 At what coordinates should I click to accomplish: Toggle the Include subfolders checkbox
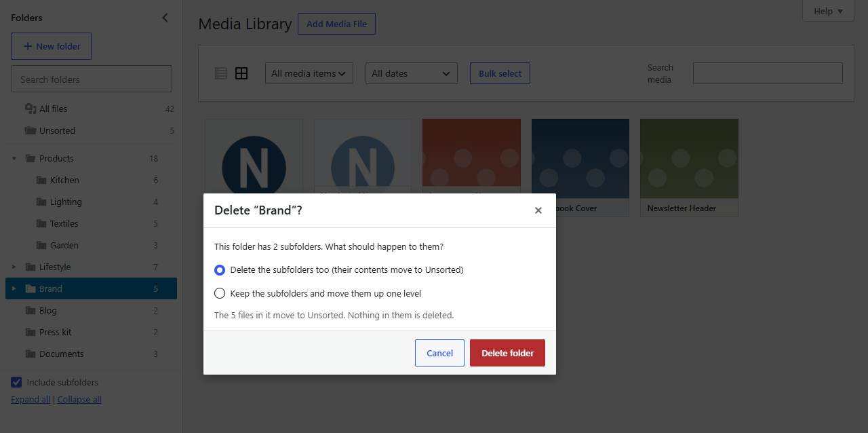pos(16,382)
